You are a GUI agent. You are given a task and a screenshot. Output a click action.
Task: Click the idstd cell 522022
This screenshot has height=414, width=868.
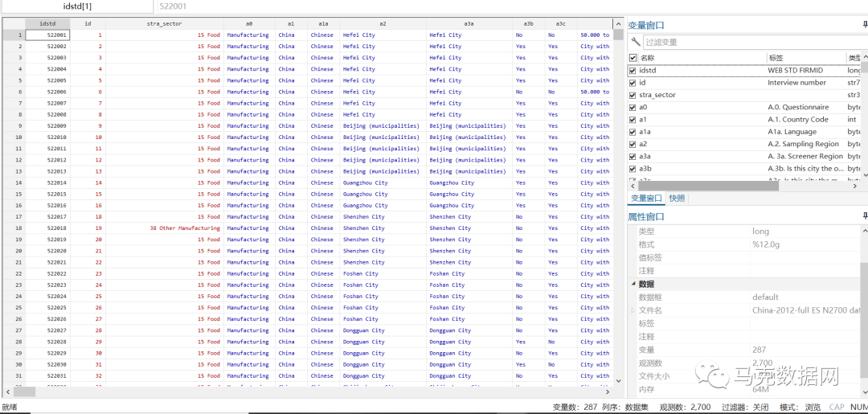[x=47, y=273]
